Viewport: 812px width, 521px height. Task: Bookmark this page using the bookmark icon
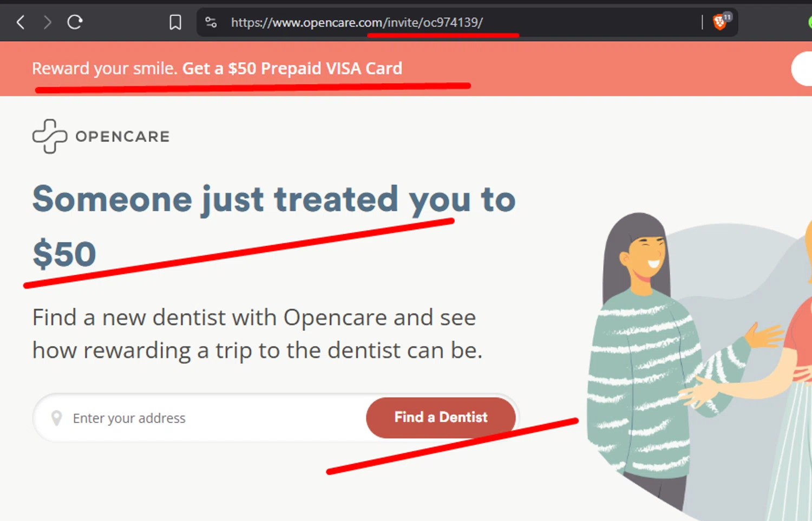click(175, 22)
